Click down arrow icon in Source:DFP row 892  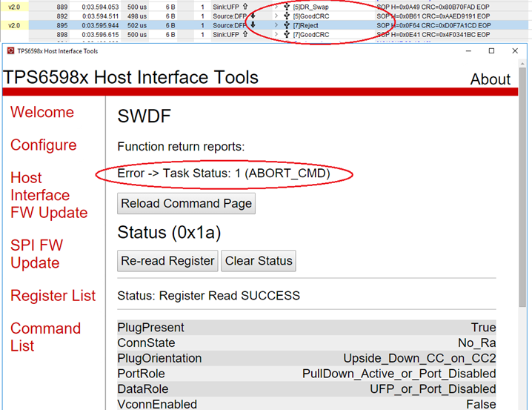pyautogui.click(x=253, y=16)
